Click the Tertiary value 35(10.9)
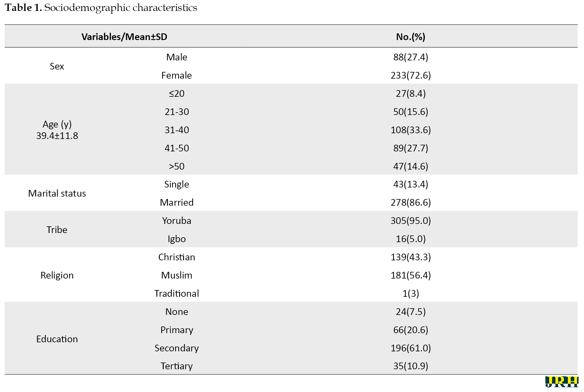 411,366
